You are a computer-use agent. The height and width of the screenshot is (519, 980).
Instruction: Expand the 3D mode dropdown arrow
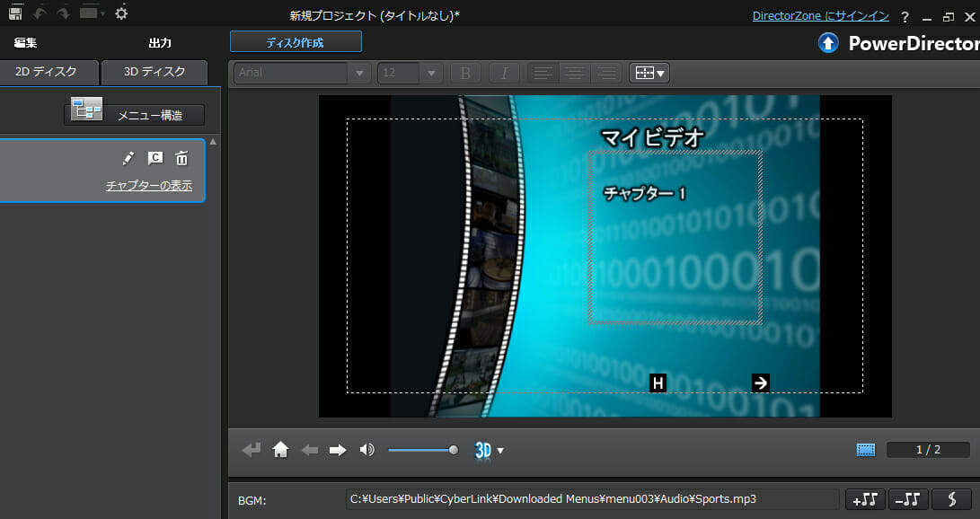click(500, 451)
